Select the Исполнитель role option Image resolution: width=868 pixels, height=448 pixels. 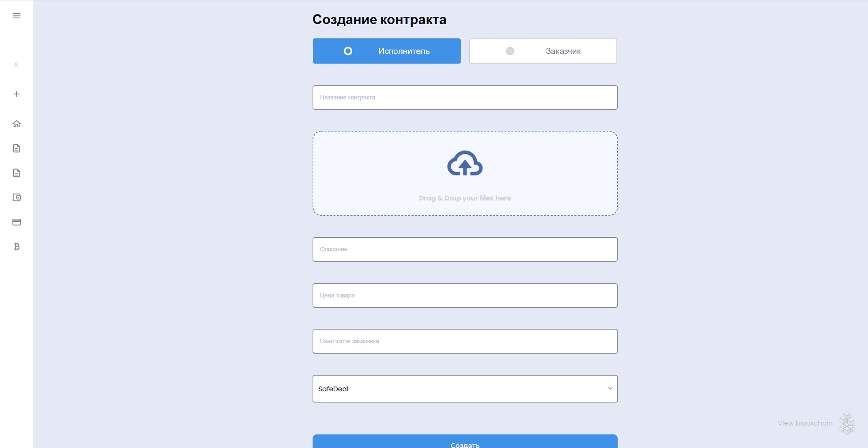(x=387, y=51)
